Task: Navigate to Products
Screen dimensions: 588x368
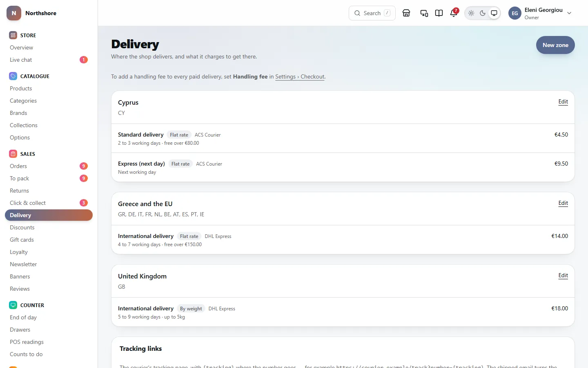Action: [x=49, y=88]
